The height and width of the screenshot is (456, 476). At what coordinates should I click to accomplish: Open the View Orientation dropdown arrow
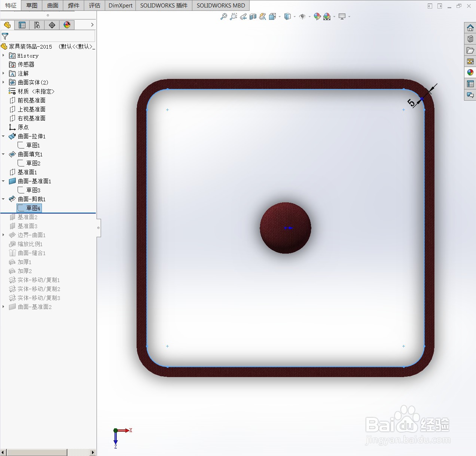click(x=280, y=16)
